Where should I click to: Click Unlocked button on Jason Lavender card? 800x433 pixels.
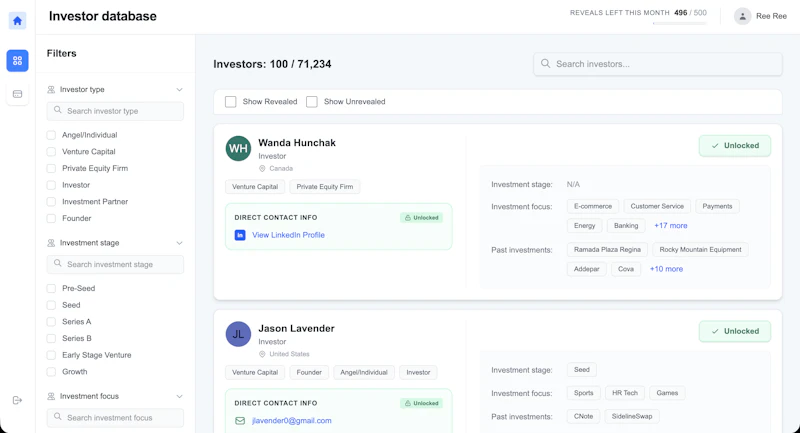click(x=735, y=331)
